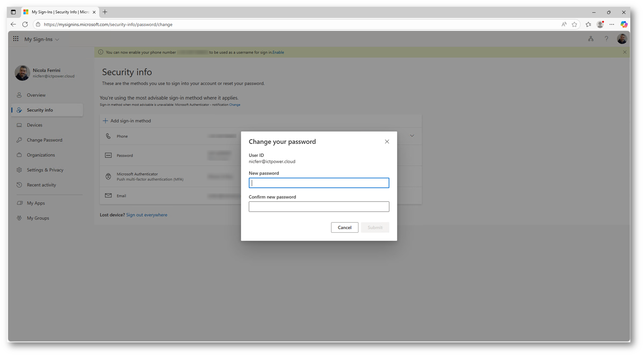Dismiss the phone number info banner
This screenshot has height=356, width=644.
tap(624, 52)
